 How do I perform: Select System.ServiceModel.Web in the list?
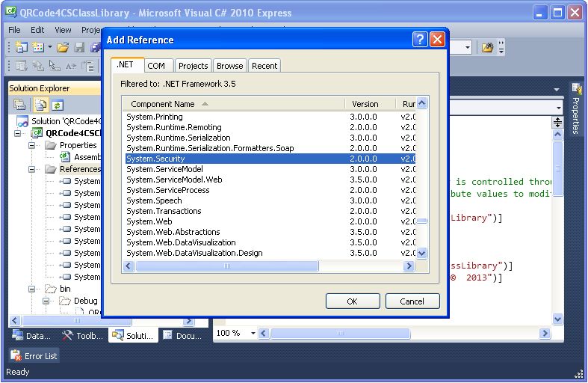coord(270,180)
